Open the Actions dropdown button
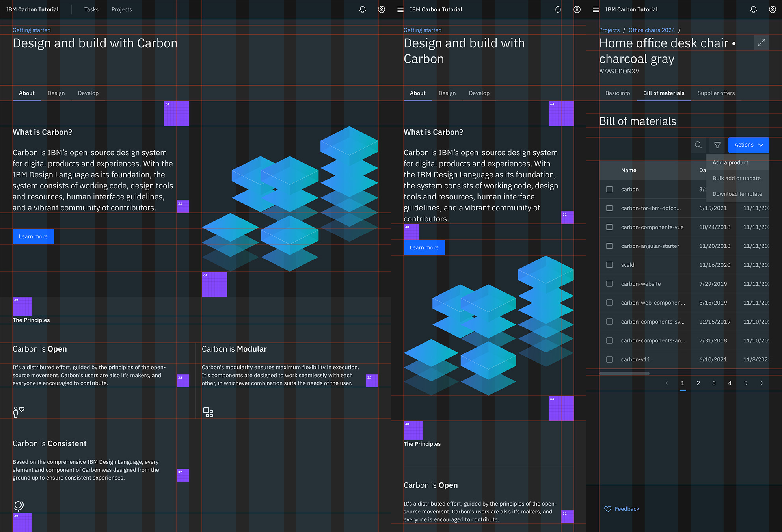Screen dimensions: 782x532 pos(749,145)
